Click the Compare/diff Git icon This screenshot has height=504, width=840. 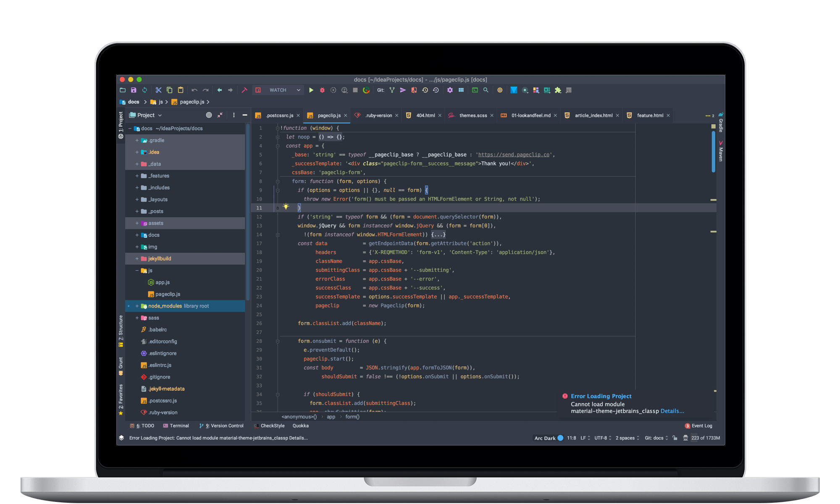[414, 90]
